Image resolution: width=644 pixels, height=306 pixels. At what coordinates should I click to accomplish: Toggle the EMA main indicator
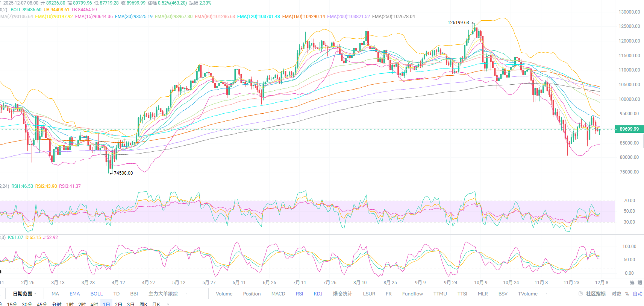74,294
